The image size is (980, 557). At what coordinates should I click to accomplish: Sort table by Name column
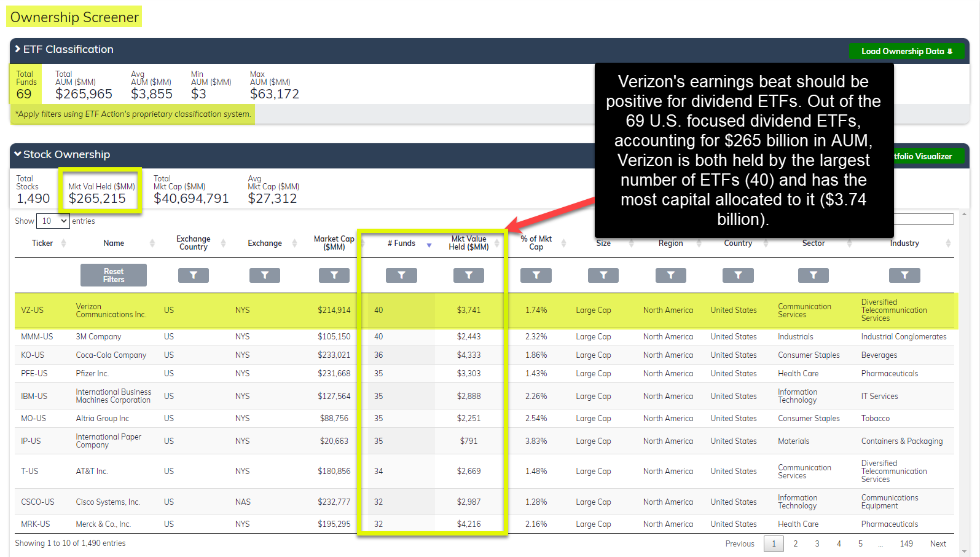coord(114,243)
